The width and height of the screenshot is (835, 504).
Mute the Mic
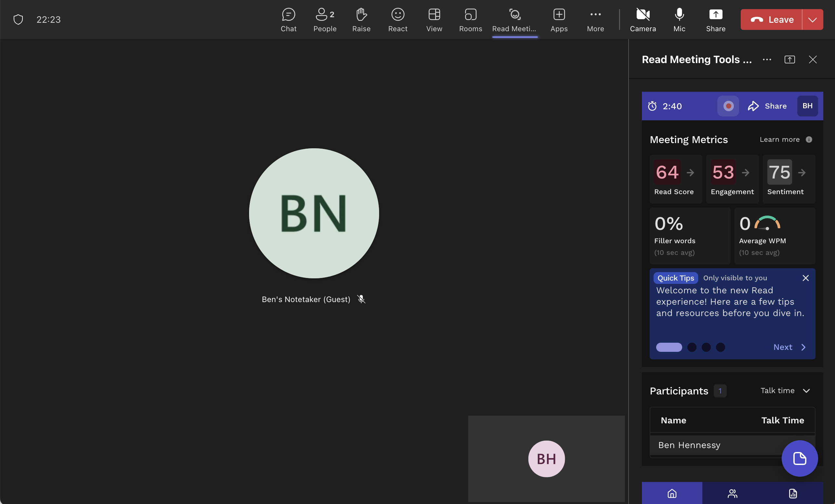[x=679, y=20]
